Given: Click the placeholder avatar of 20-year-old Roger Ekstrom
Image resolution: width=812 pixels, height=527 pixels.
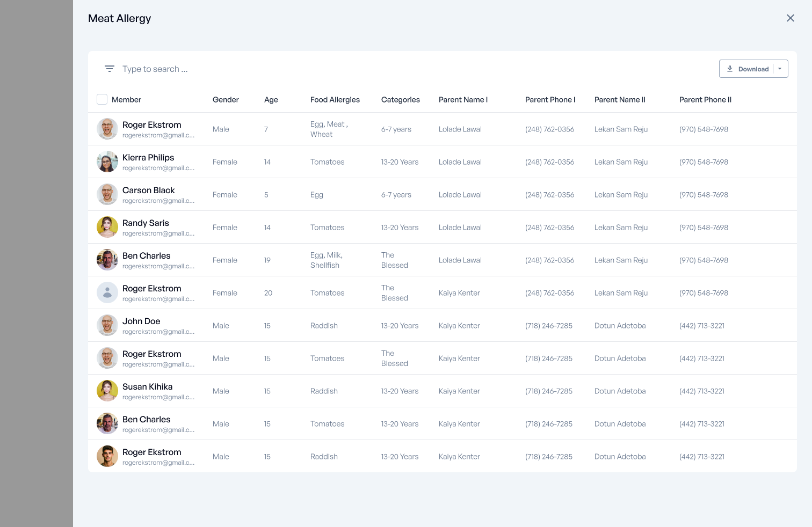Looking at the screenshot, I should 107,292.
